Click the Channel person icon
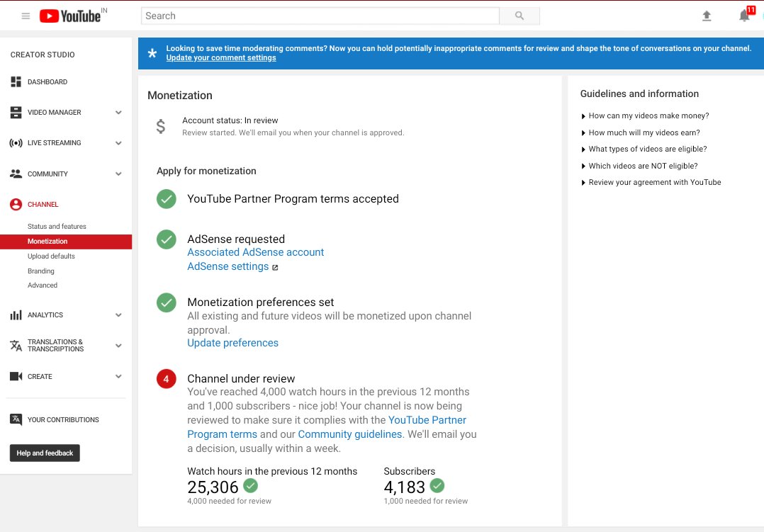This screenshot has height=532, width=764. click(x=16, y=205)
